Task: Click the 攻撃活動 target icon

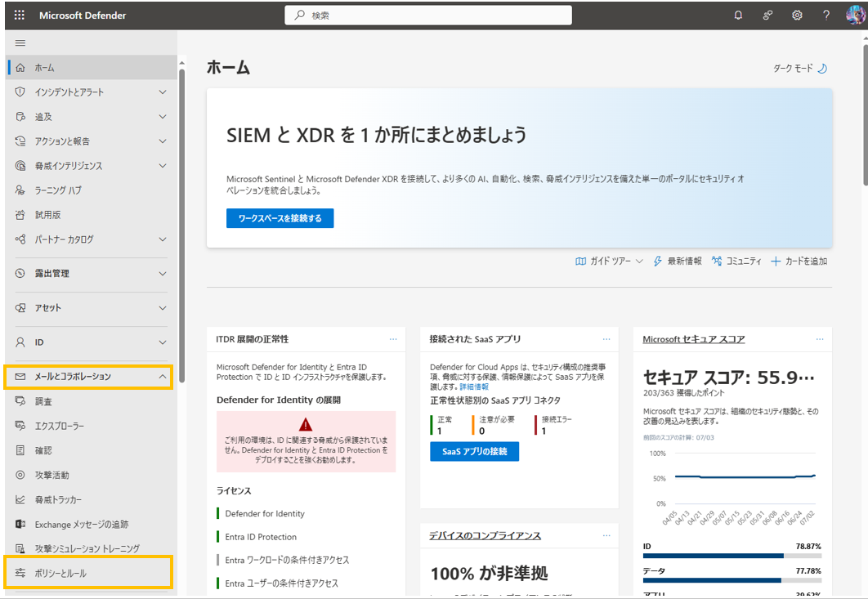Action: (20, 475)
